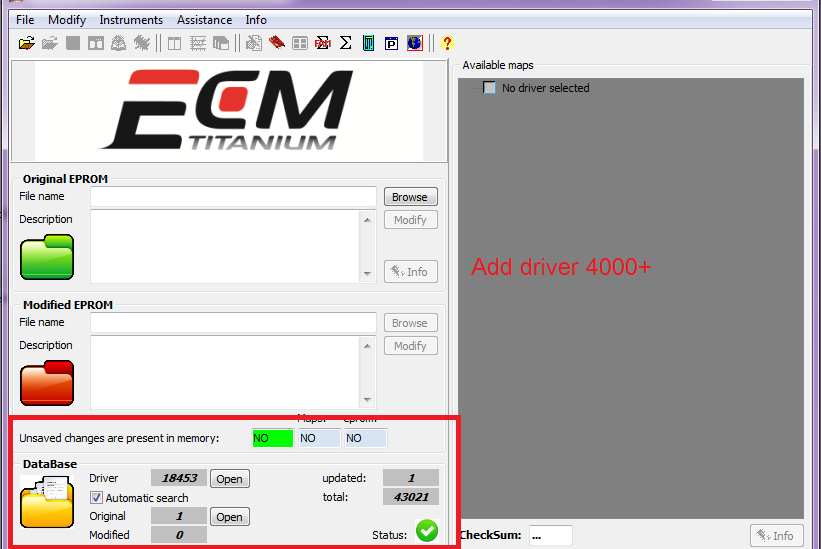Click Info button in Original EPROM section

coord(410,272)
